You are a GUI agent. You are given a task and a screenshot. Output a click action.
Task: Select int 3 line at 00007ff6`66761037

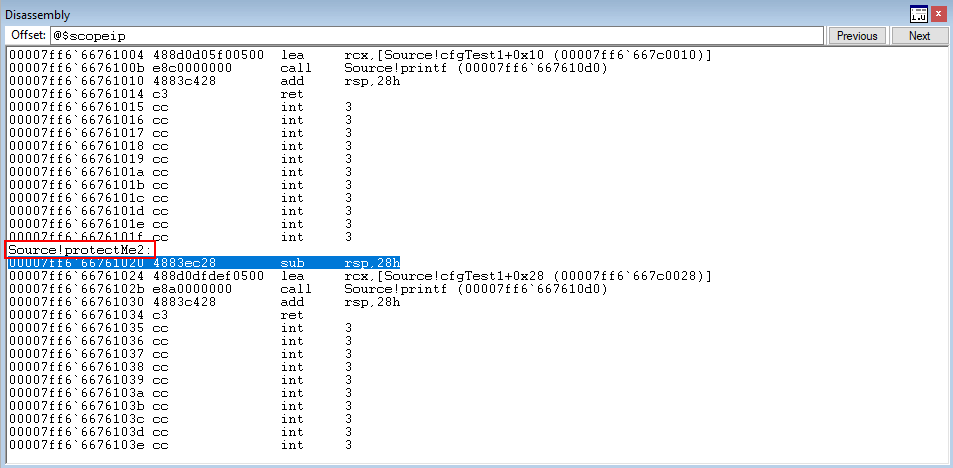pos(181,354)
